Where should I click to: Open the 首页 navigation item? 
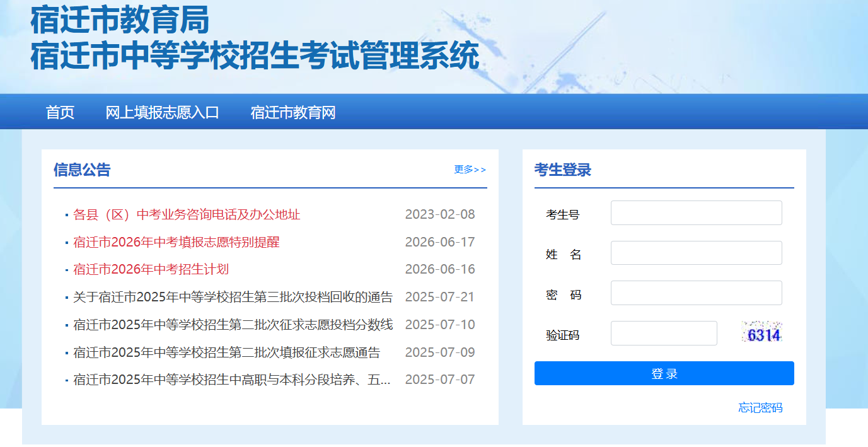pyautogui.click(x=60, y=113)
